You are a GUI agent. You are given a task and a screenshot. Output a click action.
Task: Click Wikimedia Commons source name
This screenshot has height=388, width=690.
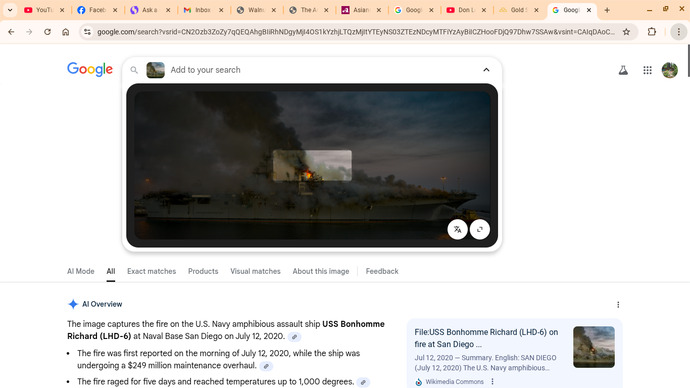[x=454, y=381]
